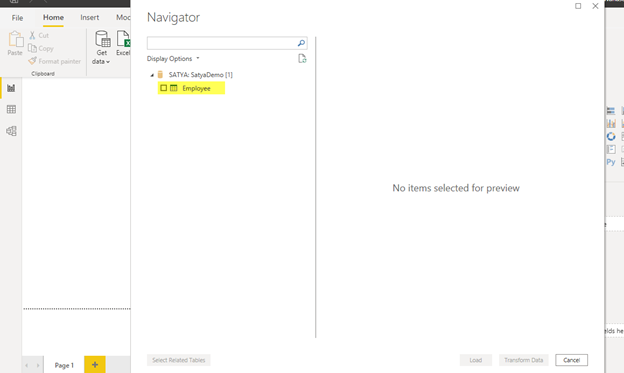624x373 pixels.
Task: Select the stacked bar chart visualization
Action: click(x=611, y=111)
